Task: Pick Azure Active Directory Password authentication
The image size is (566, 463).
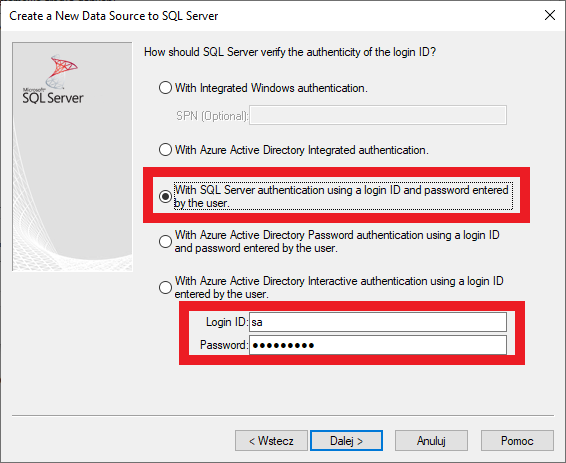Action: coord(165,241)
